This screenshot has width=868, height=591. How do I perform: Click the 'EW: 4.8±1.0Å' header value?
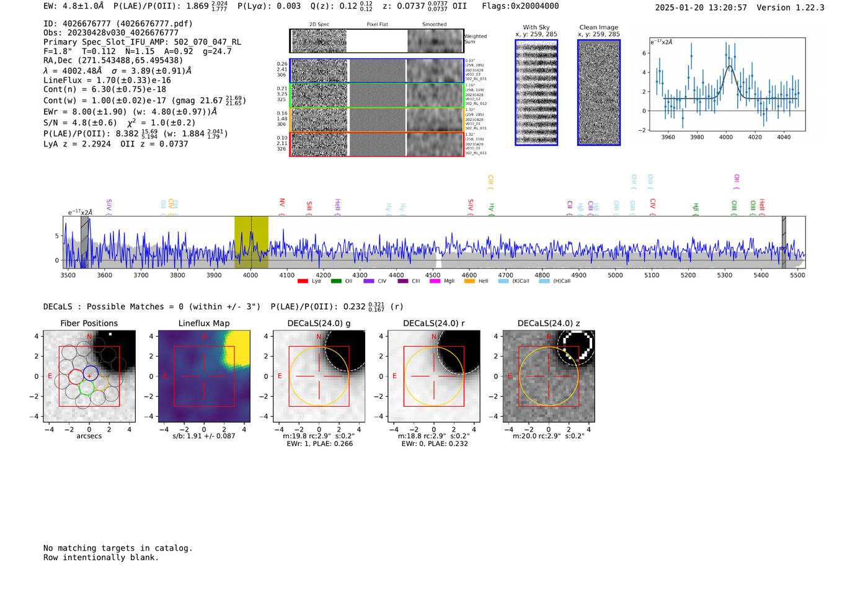[74, 6]
